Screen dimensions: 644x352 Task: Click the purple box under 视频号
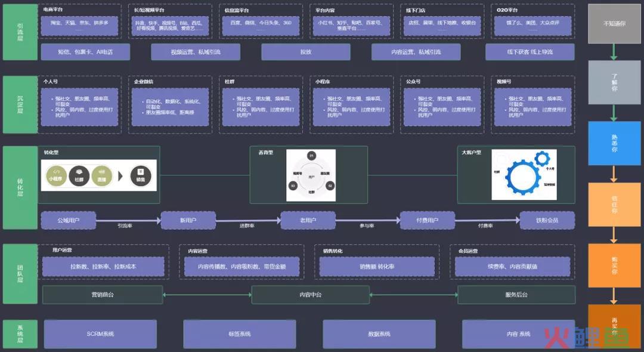pos(532,107)
